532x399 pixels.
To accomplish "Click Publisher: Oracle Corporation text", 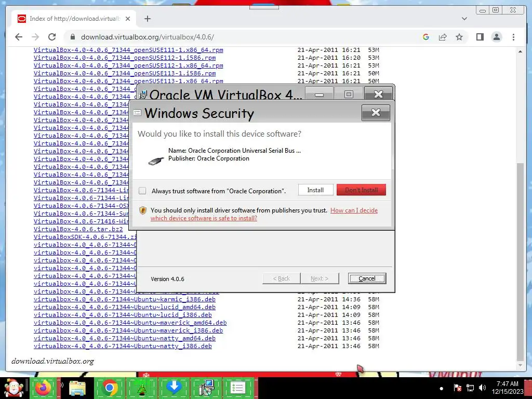I will point(209,158).
